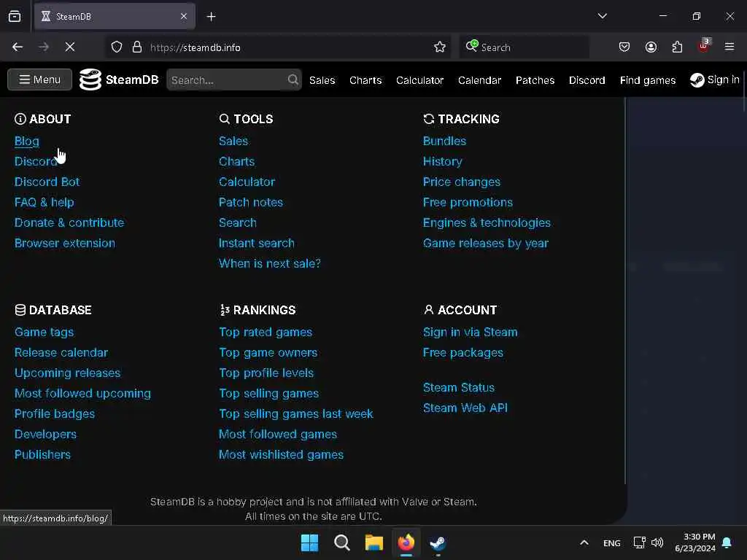The image size is (747, 560).
Task: Open Bundles under Tracking
Action: click(x=444, y=141)
